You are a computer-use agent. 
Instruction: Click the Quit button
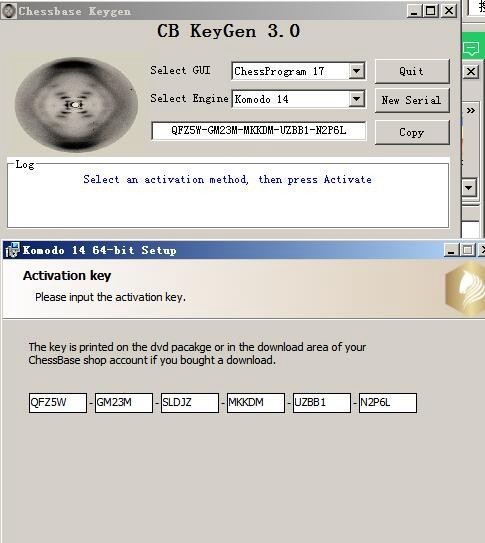[412, 71]
